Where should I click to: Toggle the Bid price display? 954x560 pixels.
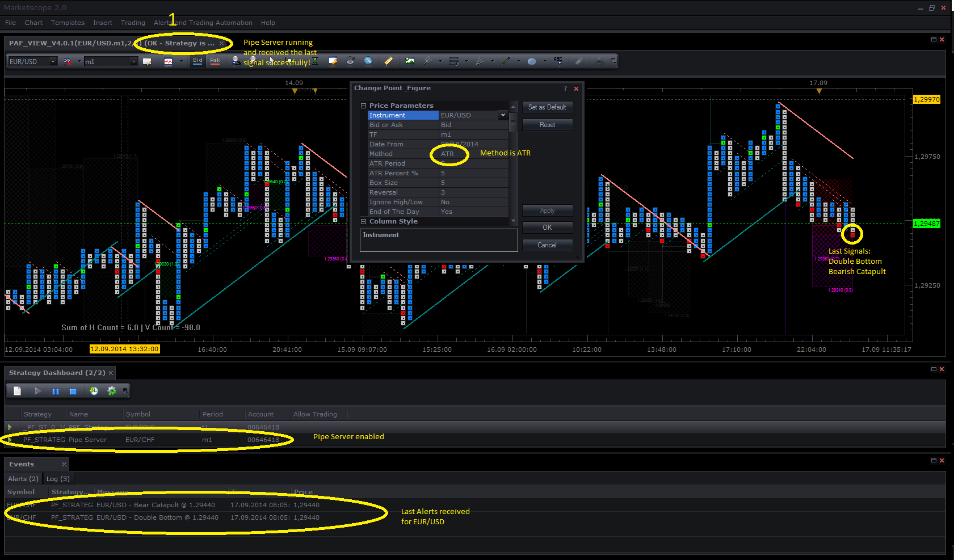click(x=197, y=61)
